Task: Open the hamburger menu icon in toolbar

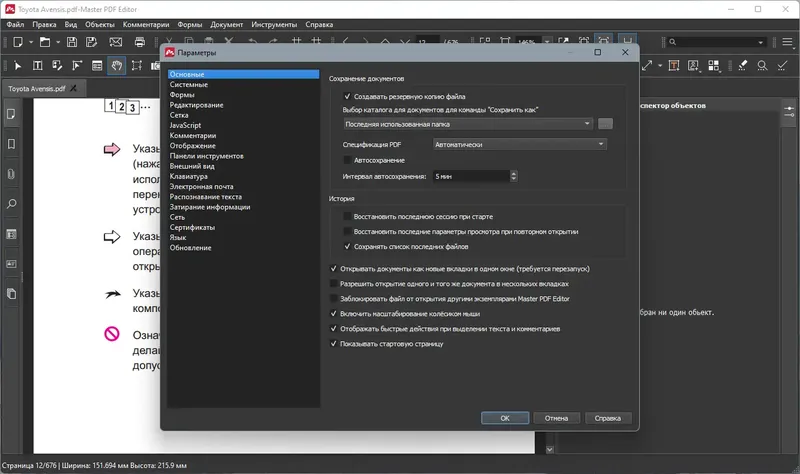Action: [787, 42]
